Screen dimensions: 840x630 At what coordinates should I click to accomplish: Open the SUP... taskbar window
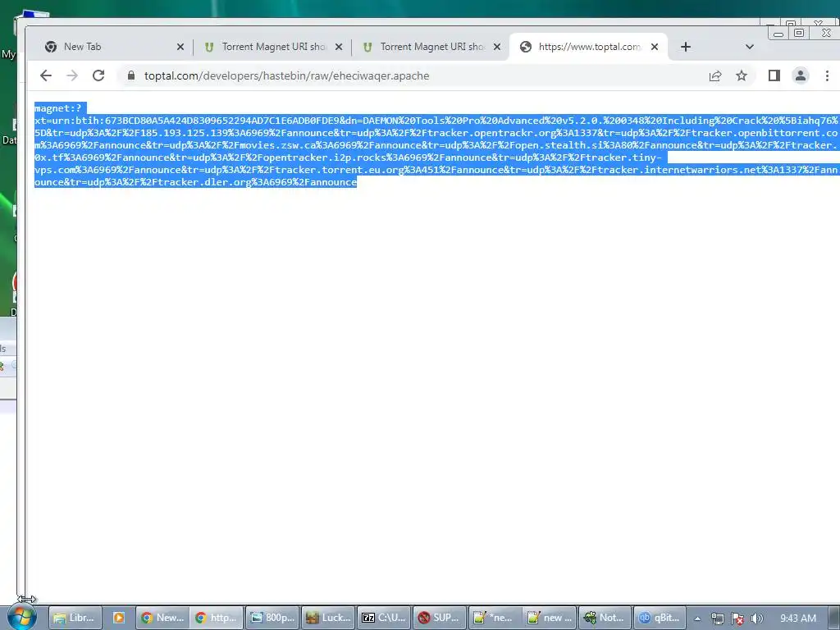coord(440,618)
